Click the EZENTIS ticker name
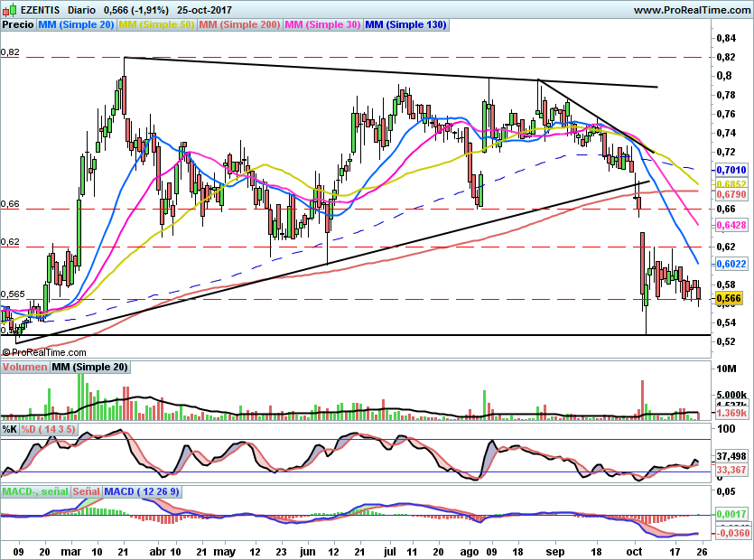The image size is (754, 560). (39, 9)
